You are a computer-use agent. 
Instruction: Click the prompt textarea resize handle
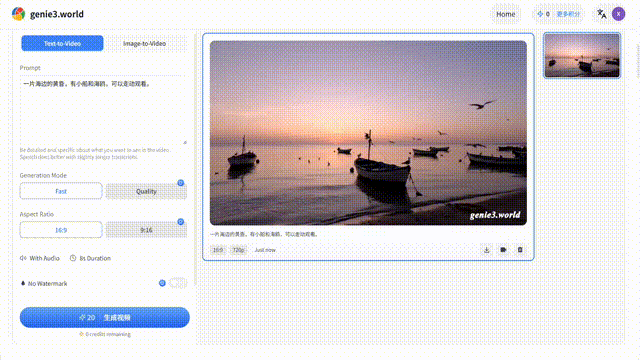tap(185, 142)
